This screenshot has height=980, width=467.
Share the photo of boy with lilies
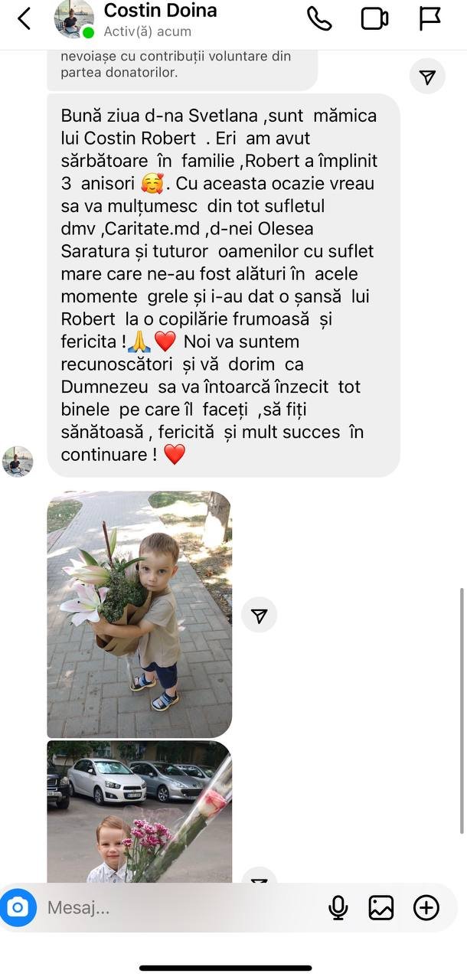point(260,615)
